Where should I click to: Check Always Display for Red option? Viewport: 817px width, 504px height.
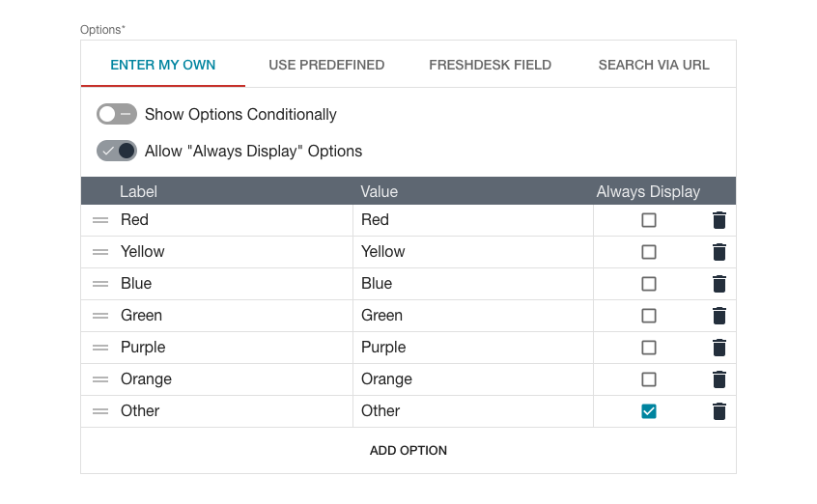click(649, 220)
